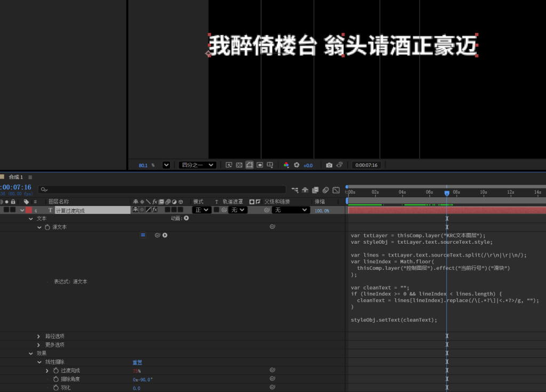
Task: Open the graph editor icon in timeline
Action: (336, 190)
